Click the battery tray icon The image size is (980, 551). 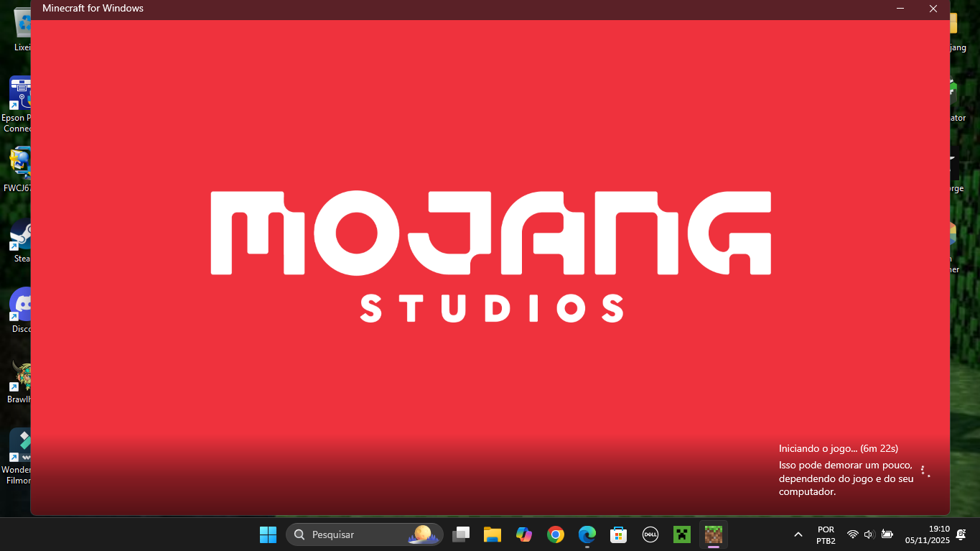887,534
